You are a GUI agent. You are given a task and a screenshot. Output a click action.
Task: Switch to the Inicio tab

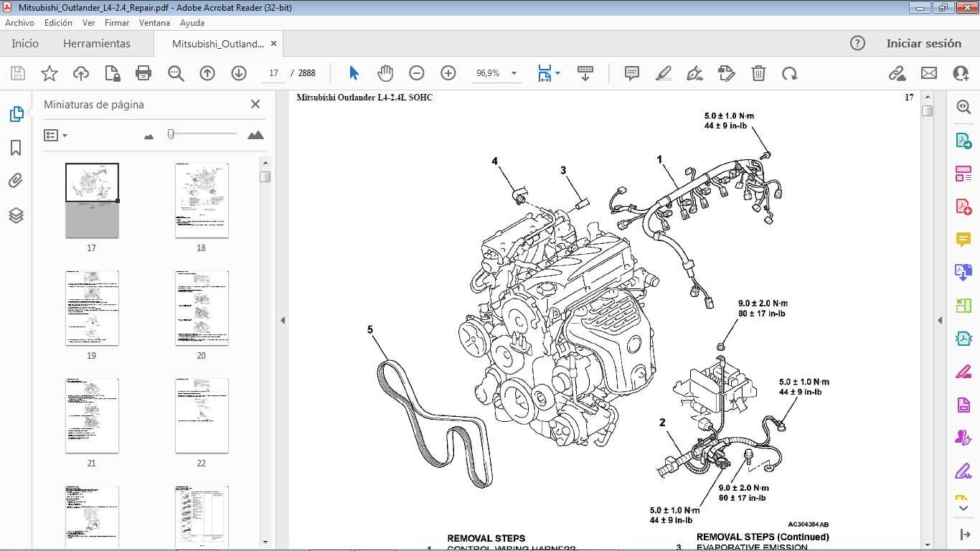(x=25, y=43)
